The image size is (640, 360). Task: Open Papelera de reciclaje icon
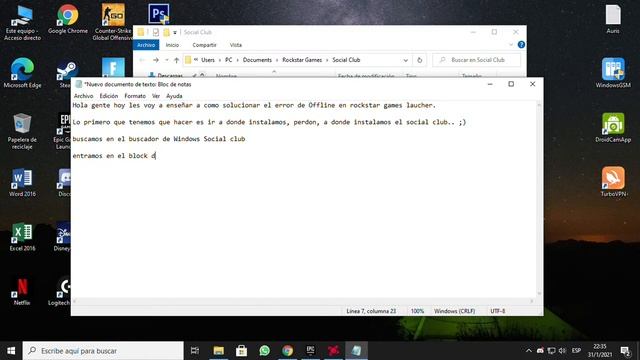coord(22,131)
